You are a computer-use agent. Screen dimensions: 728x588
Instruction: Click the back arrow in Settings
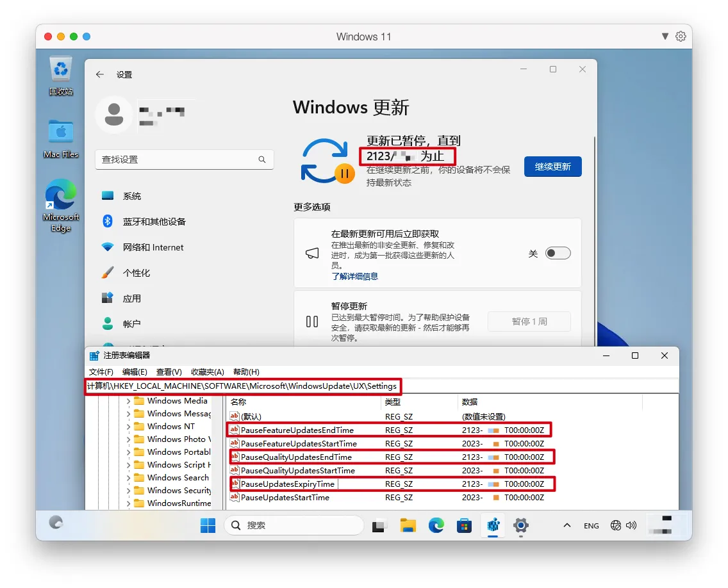coord(100,74)
